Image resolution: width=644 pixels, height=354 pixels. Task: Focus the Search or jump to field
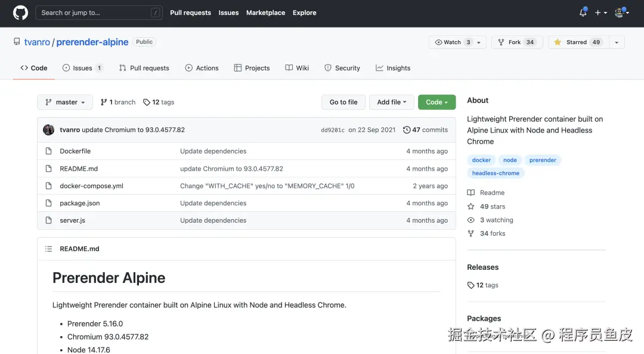coord(98,13)
